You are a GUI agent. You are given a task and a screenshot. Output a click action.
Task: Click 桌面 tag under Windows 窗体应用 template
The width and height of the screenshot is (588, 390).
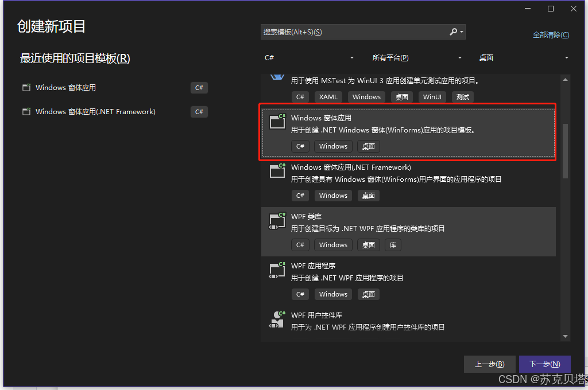point(369,146)
